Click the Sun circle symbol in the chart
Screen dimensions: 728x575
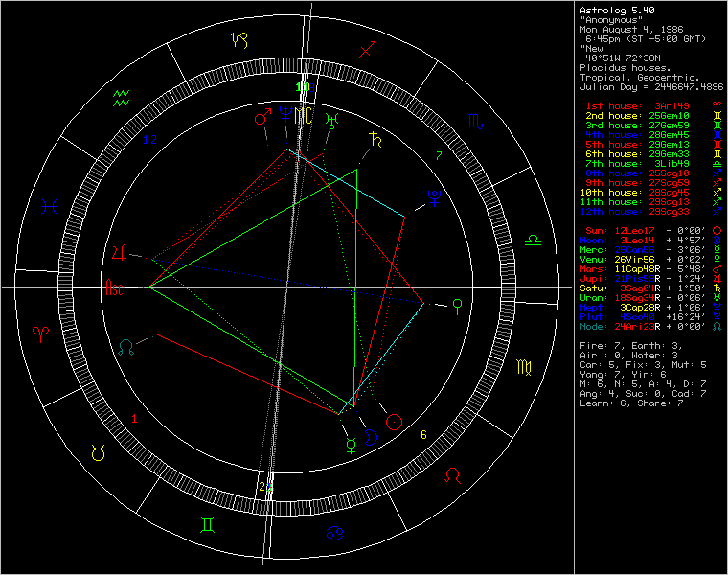(x=395, y=422)
